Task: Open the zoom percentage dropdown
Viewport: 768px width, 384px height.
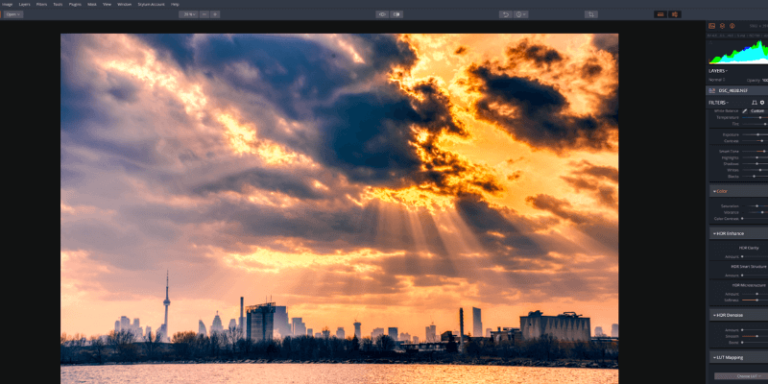Action: pyautogui.click(x=188, y=14)
